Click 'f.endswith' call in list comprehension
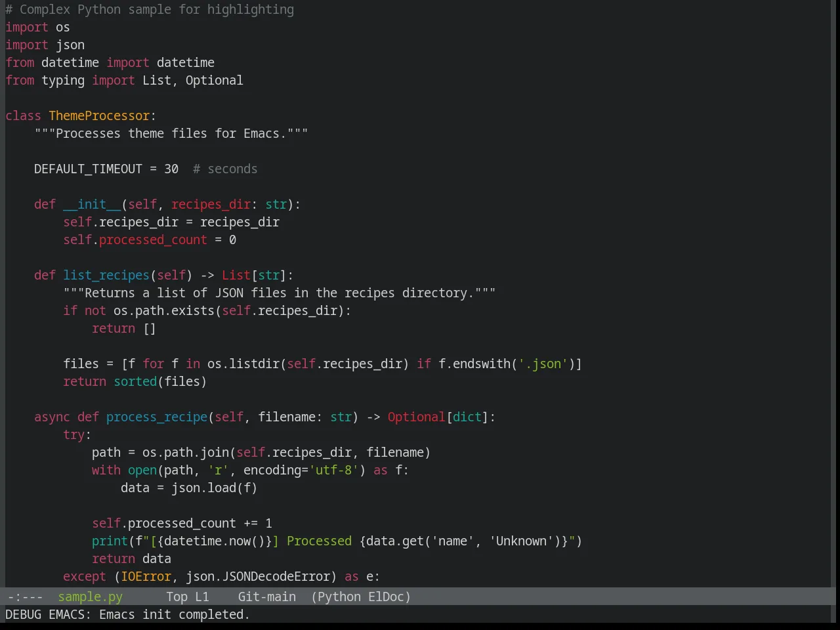This screenshot has width=840, height=630. (474, 364)
